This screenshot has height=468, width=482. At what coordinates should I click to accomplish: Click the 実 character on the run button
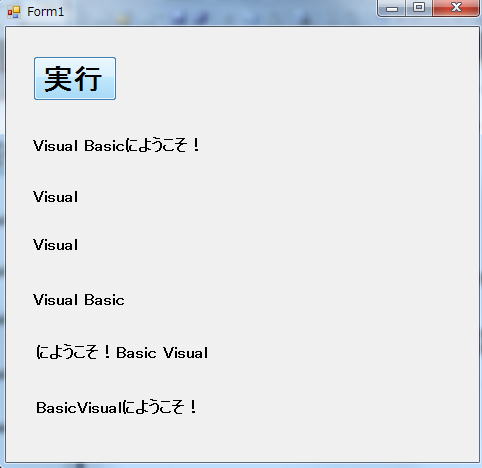[x=58, y=79]
